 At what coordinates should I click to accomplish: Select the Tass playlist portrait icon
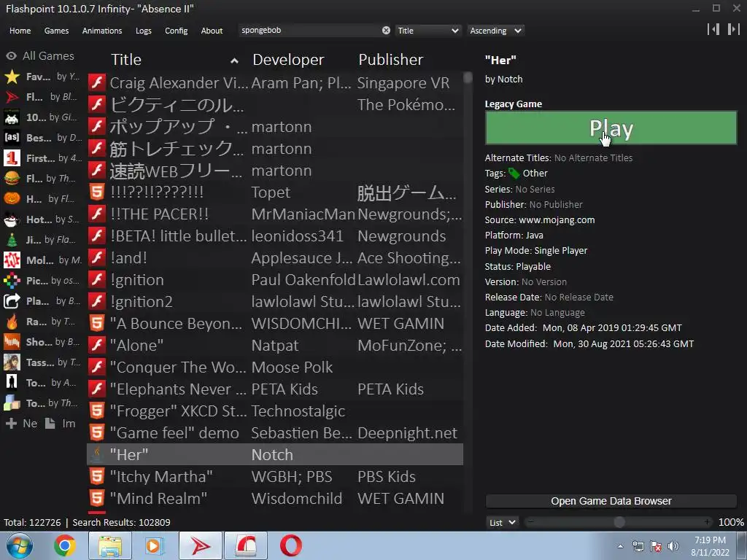coord(12,362)
